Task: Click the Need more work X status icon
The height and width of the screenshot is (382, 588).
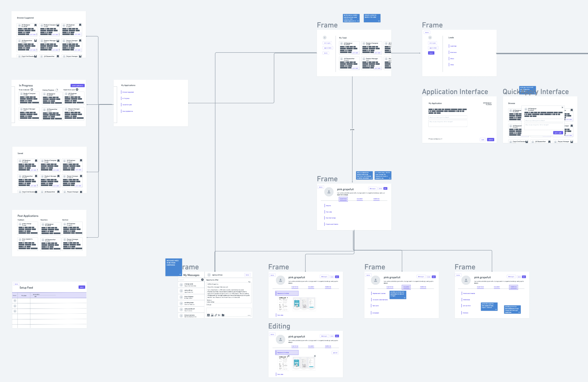Action: [x=77, y=89]
